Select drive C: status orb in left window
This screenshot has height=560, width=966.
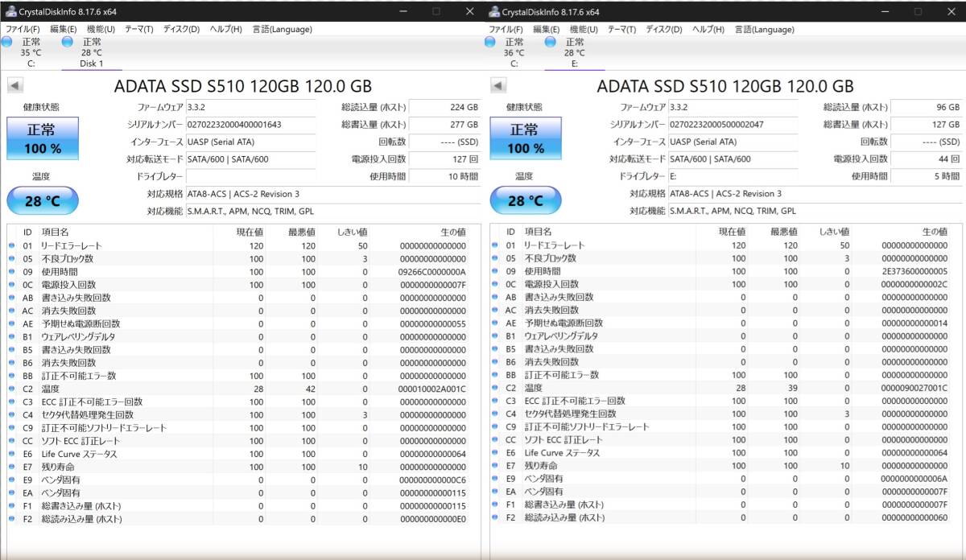coord(6,43)
